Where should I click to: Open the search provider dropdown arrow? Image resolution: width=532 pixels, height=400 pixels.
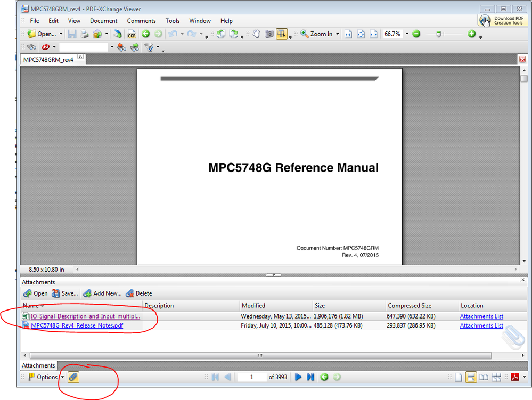54,47
